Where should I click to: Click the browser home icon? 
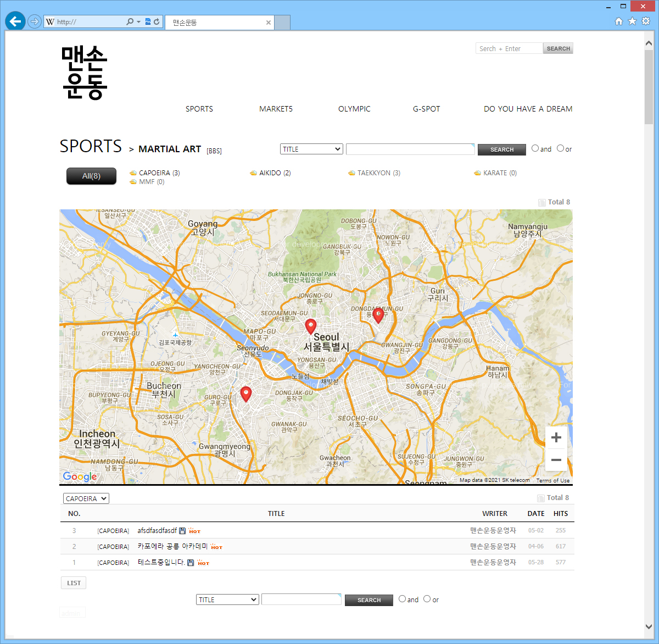tap(619, 21)
